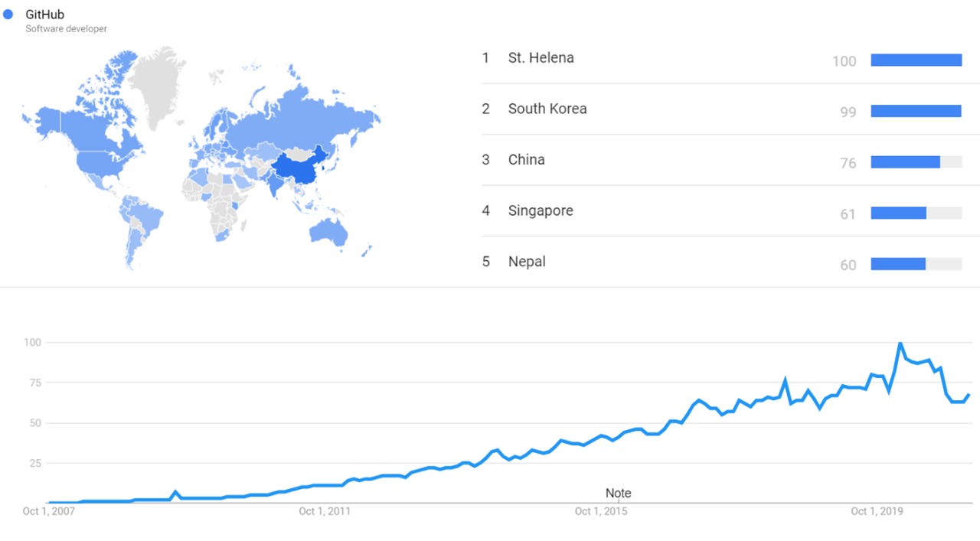Image resolution: width=980 pixels, height=541 pixels.
Task: Select Singapore in the ranked list
Action: 541,211
